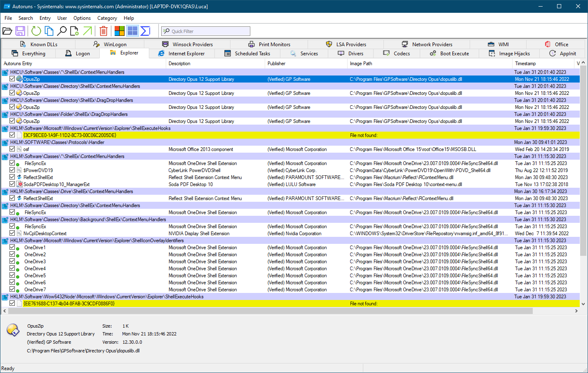
Task: Open the Entry menu
Action: coord(45,18)
